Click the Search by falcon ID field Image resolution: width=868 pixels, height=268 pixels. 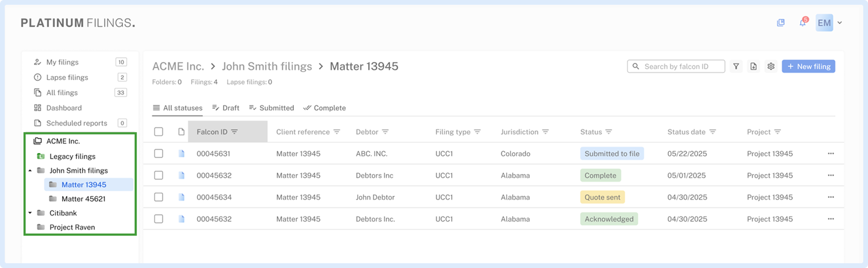pos(676,66)
